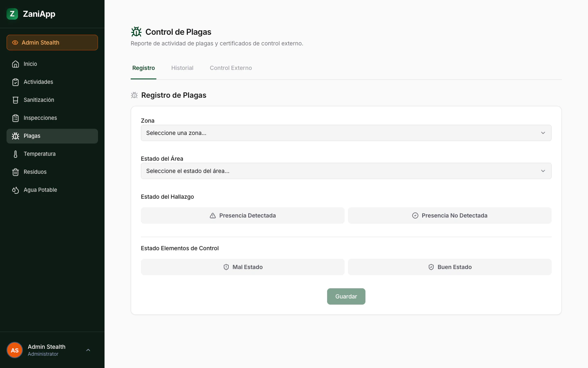This screenshot has height=368, width=588.
Task: Select the Presencia No Detectada option
Action: pyautogui.click(x=450, y=215)
